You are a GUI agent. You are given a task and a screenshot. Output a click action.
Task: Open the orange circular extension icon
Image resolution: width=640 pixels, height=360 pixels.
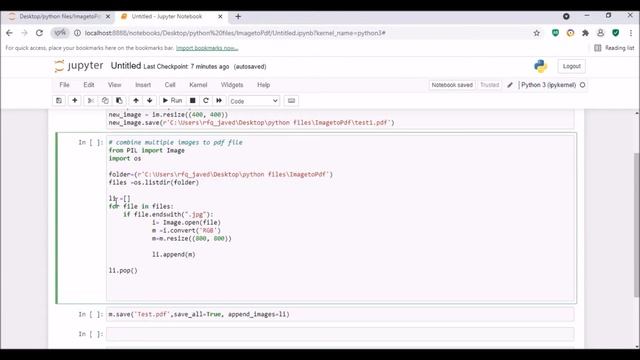point(570,33)
